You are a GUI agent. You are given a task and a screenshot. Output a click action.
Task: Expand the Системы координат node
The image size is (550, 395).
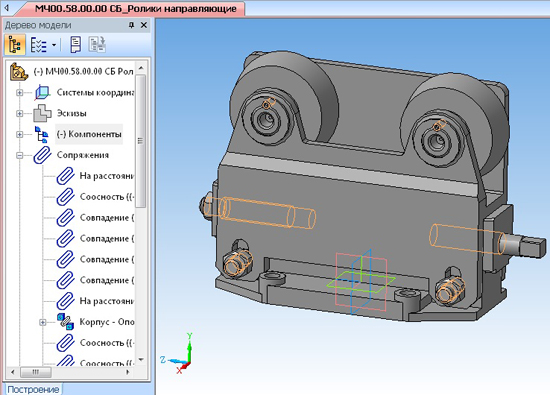[20, 93]
